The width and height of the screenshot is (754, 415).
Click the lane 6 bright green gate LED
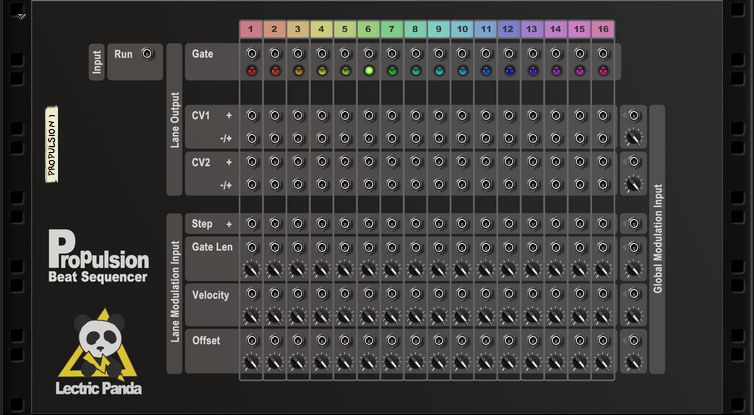(369, 71)
